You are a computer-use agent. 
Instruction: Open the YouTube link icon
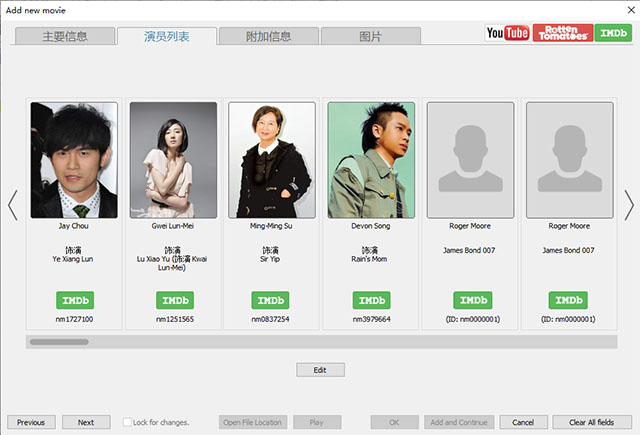[x=508, y=33]
